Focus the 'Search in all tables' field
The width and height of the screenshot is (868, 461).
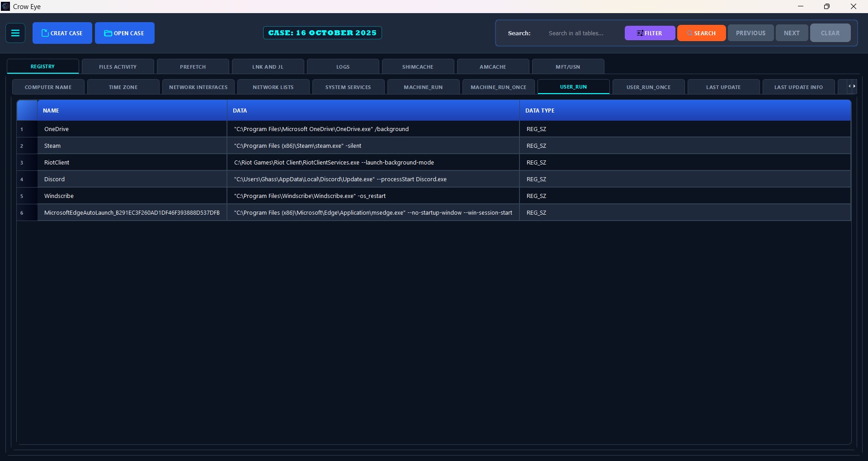582,33
